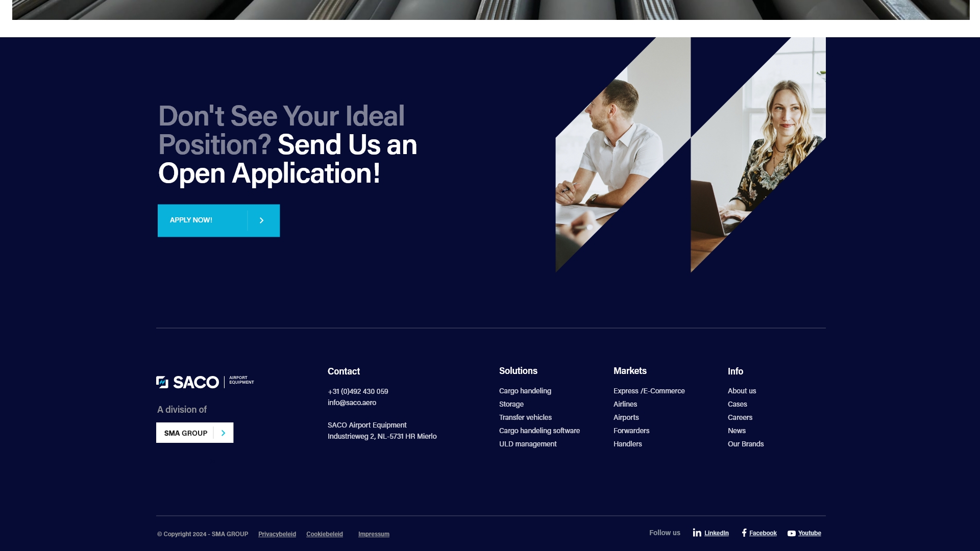Click the 'Follow us' label
Viewport: 980px width, 551px height.
(x=665, y=533)
